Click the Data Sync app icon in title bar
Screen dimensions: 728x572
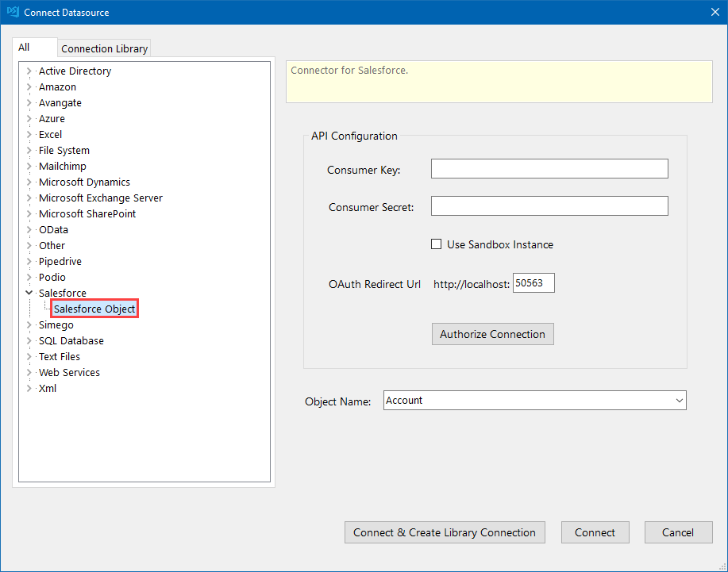pyautogui.click(x=13, y=12)
